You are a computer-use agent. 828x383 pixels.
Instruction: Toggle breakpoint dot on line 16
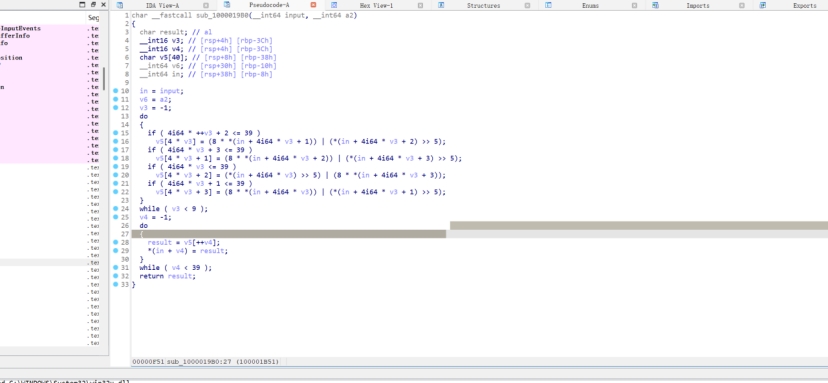pyautogui.click(x=116, y=142)
